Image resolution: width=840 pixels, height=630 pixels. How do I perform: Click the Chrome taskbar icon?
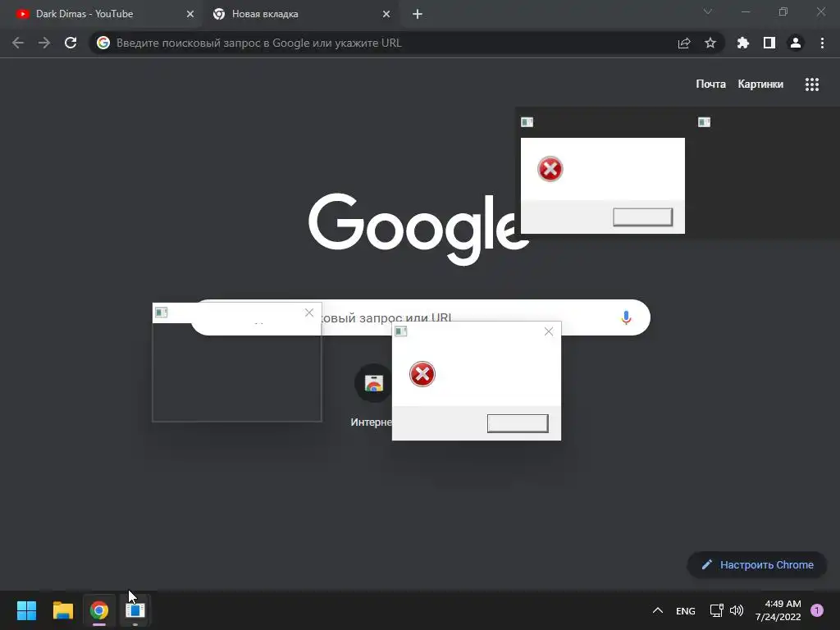click(99, 610)
